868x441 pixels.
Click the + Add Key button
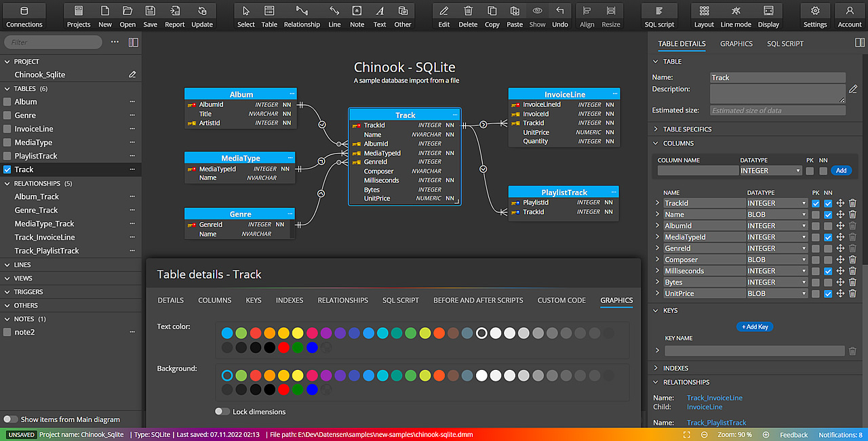point(755,327)
